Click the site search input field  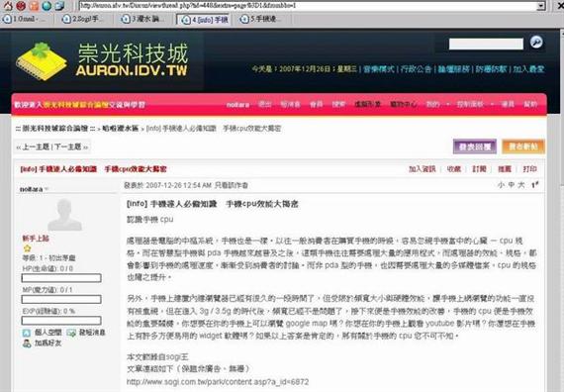(486, 44)
